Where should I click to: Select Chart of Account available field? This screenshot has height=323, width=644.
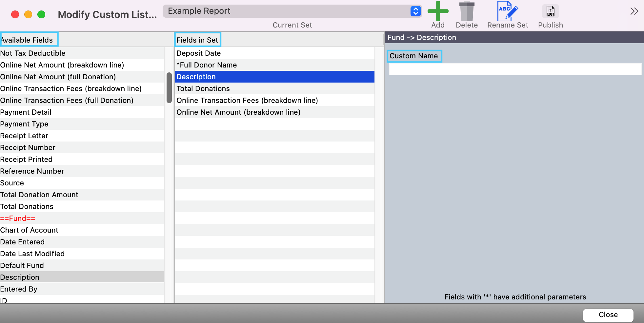point(29,230)
